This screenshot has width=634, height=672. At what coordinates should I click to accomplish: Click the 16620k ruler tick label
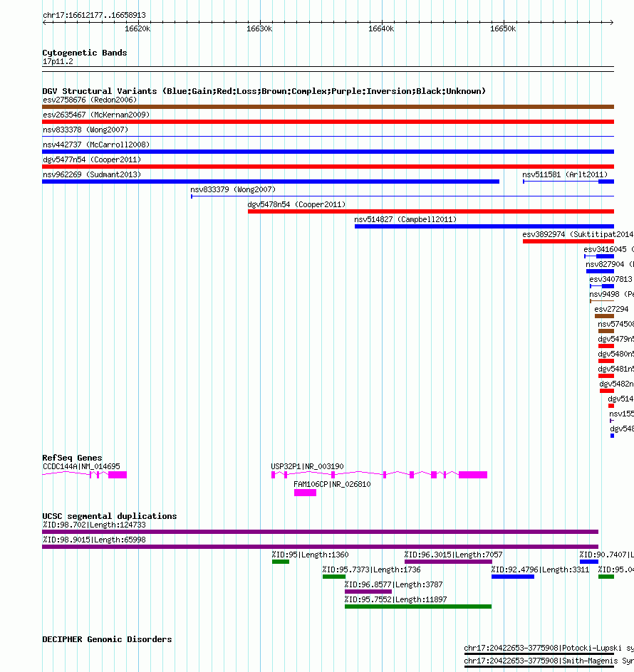137,28
